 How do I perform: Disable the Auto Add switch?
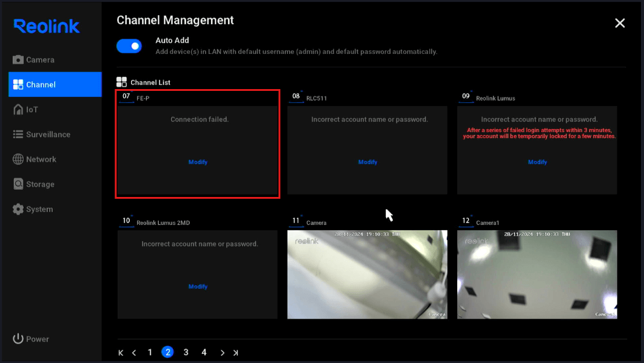[x=129, y=46]
